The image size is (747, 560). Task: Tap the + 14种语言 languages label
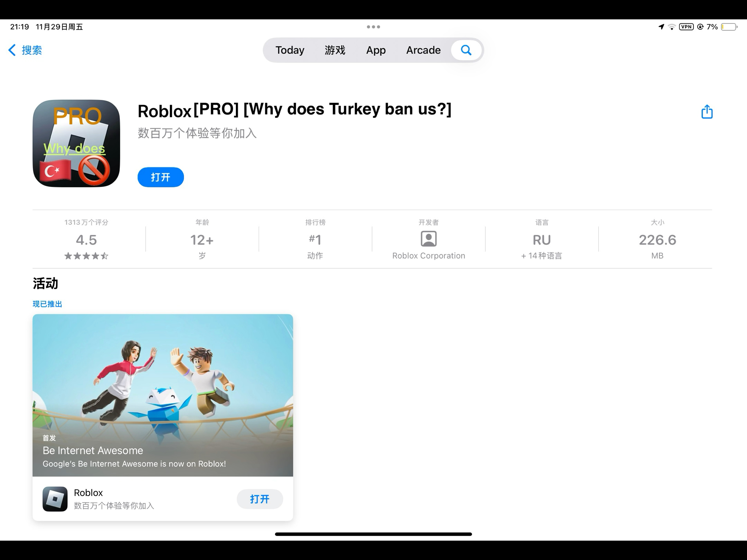(542, 256)
